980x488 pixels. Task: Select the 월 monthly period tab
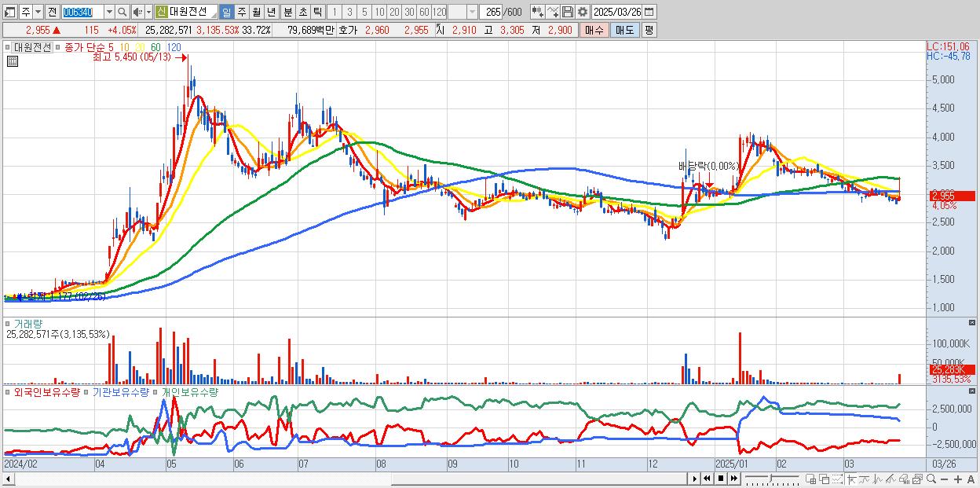coord(256,12)
